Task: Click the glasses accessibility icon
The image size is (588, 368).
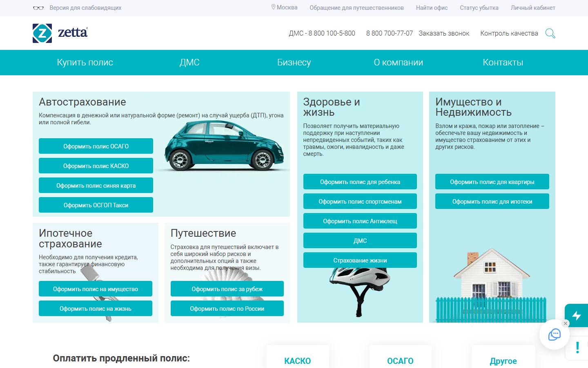Action: [38, 8]
